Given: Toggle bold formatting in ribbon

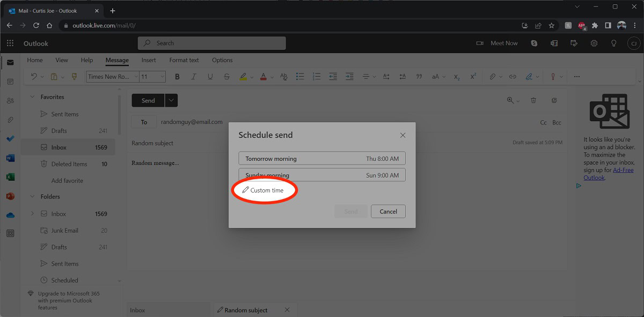Looking at the screenshot, I should [178, 77].
